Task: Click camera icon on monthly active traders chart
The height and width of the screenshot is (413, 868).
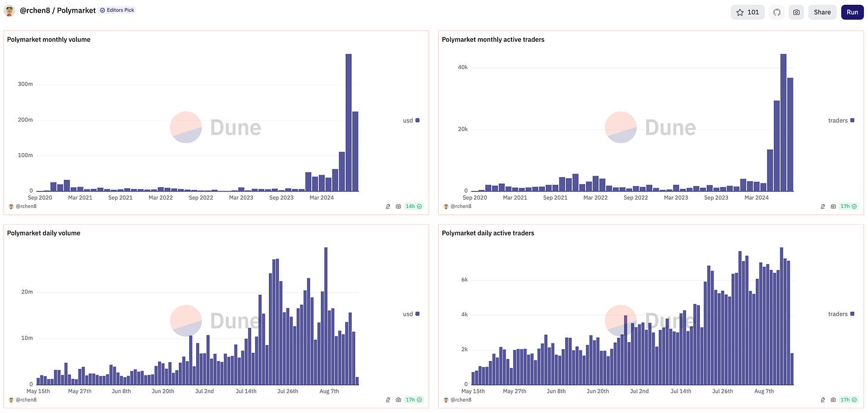Action: 833,206
